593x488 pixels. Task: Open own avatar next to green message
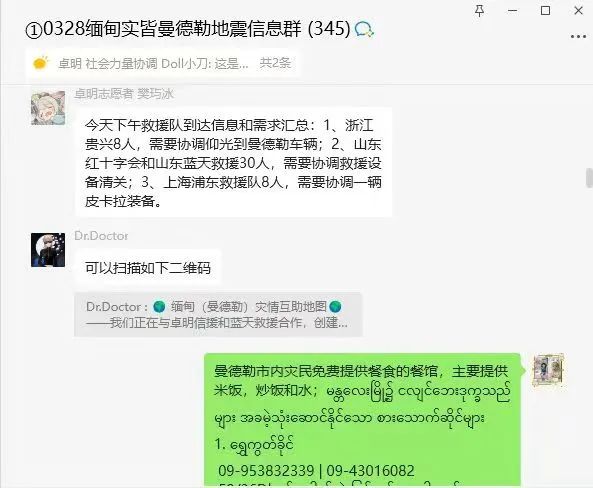548,370
